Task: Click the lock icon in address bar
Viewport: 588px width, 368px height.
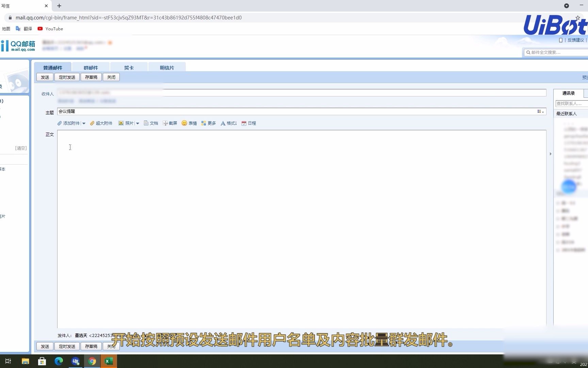Action: coord(10,18)
